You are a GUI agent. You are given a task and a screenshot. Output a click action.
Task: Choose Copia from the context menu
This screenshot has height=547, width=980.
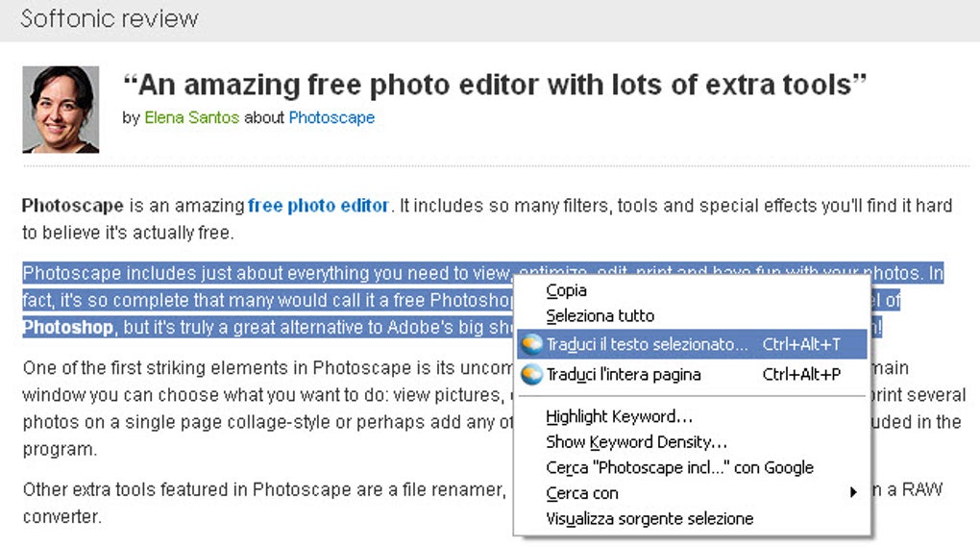tap(566, 290)
